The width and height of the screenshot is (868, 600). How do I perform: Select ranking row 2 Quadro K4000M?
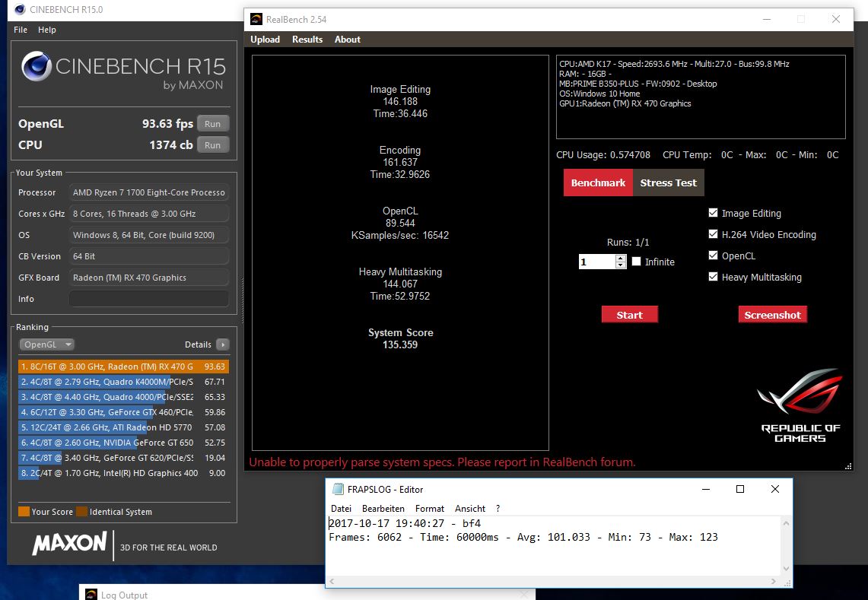tap(123, 382)
